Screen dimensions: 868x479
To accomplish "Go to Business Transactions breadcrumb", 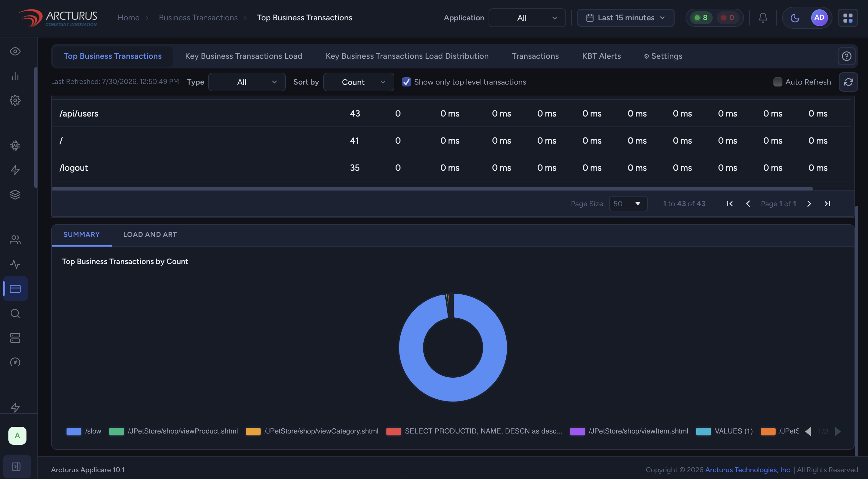I will point(198,18).
